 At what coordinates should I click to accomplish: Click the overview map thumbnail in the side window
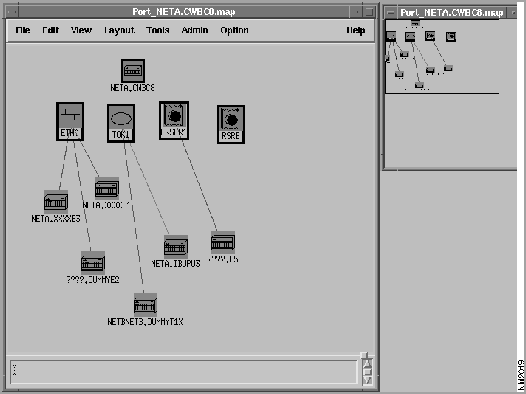tap(442, 56)
